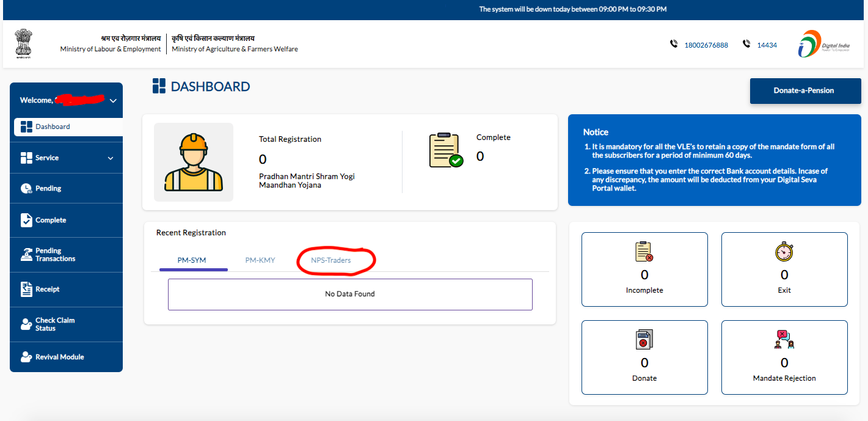Click the worker avatar image
The width and height of the screenshot is (868, 421).
[194, 162]
